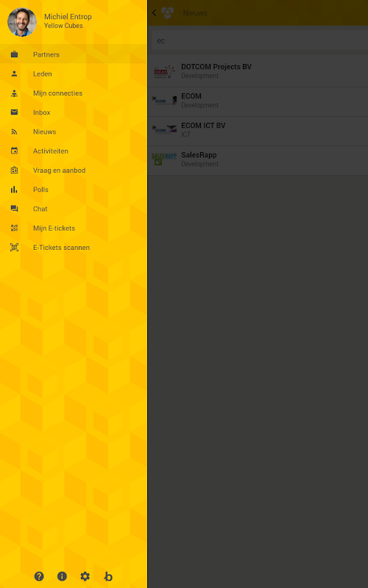Select E-Tickets scannen
368x588 pixels.
coord(74,248)
